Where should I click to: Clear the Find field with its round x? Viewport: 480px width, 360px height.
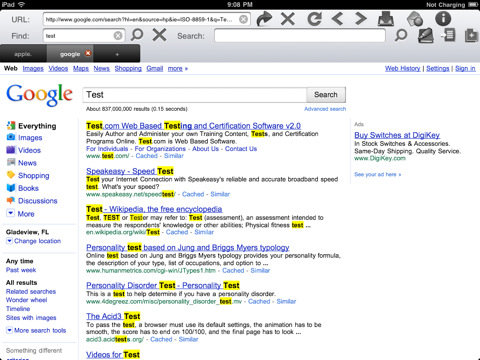click(x=118, y=36)
